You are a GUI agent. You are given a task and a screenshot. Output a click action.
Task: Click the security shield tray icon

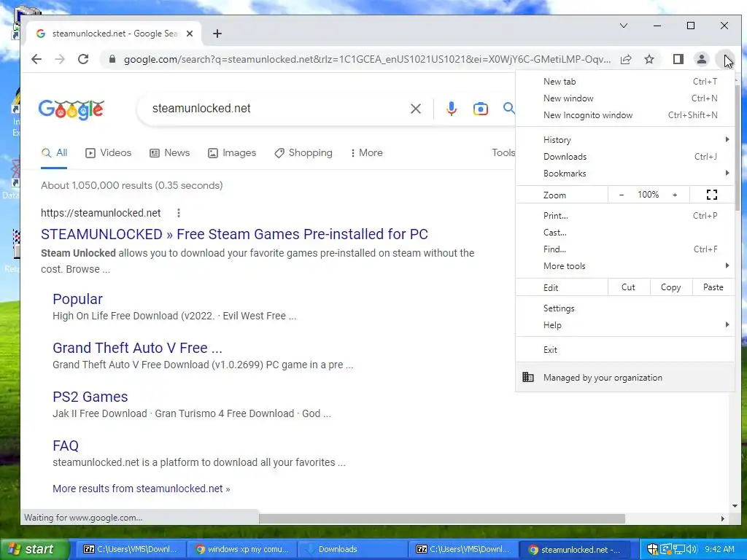pos(652,549)
